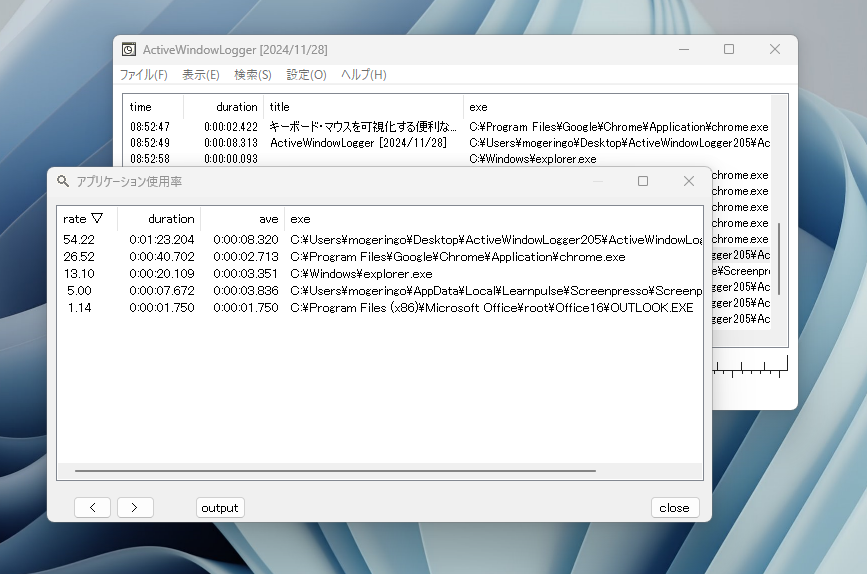Click the timeline ruler in main window
867x574 pixels.
[750, 367]
